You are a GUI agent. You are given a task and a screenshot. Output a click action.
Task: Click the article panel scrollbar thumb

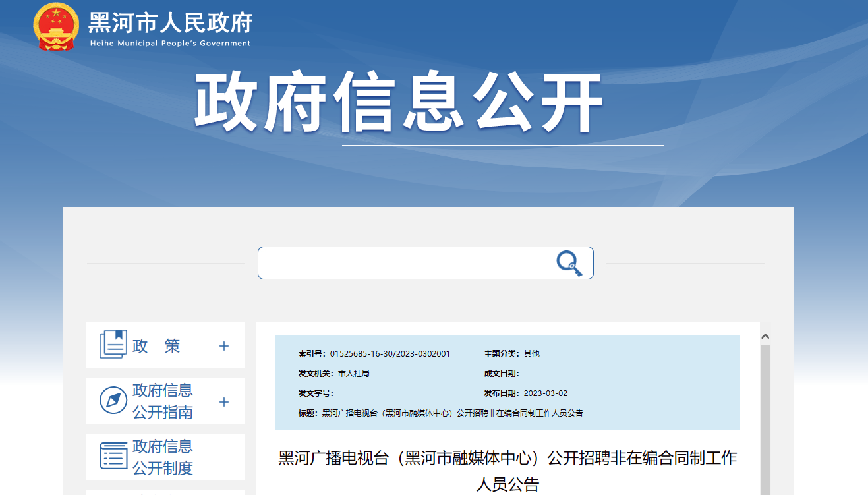tap(765, 422)
